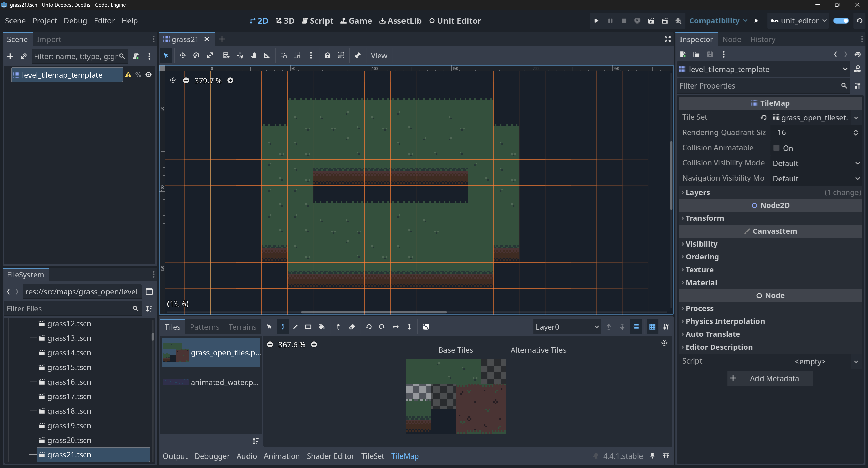The image size is (868, 468).
Task: Select the tilemap Bucket fill tool
Action: pos(321,327)
